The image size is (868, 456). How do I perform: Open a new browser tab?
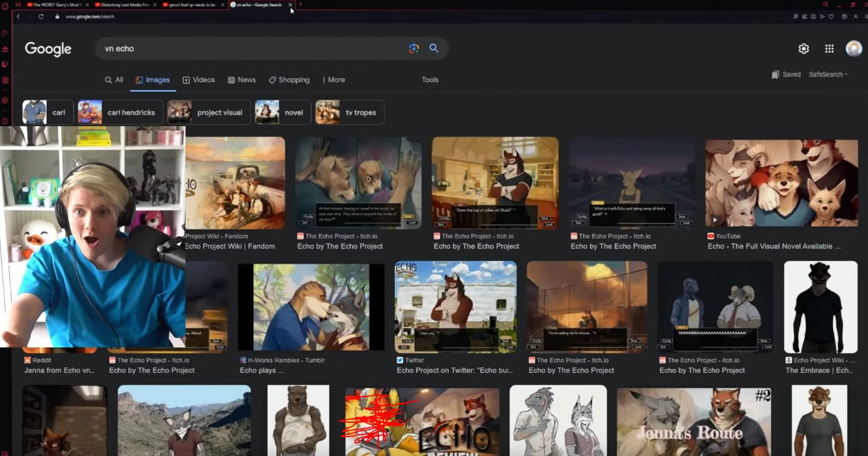[x=301, y=4]
